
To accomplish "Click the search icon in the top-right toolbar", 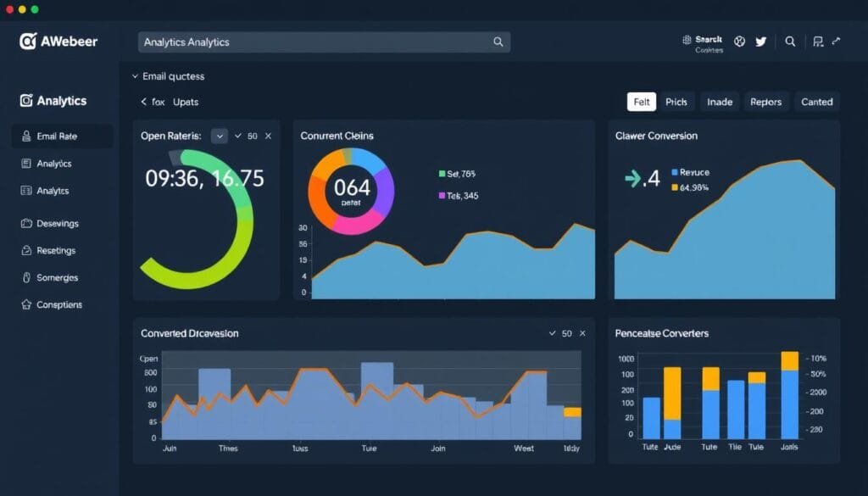I will (x=790, y=41).
